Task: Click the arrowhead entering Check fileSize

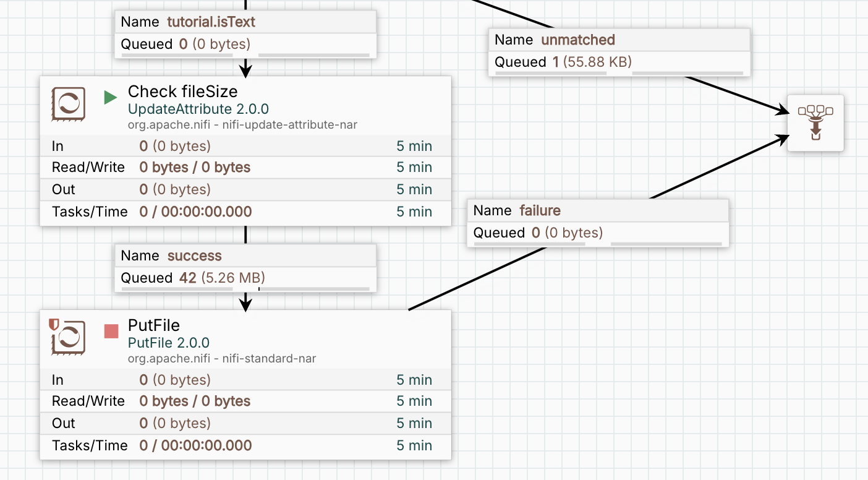Action: pyautogui.click(x=245, y=71)
